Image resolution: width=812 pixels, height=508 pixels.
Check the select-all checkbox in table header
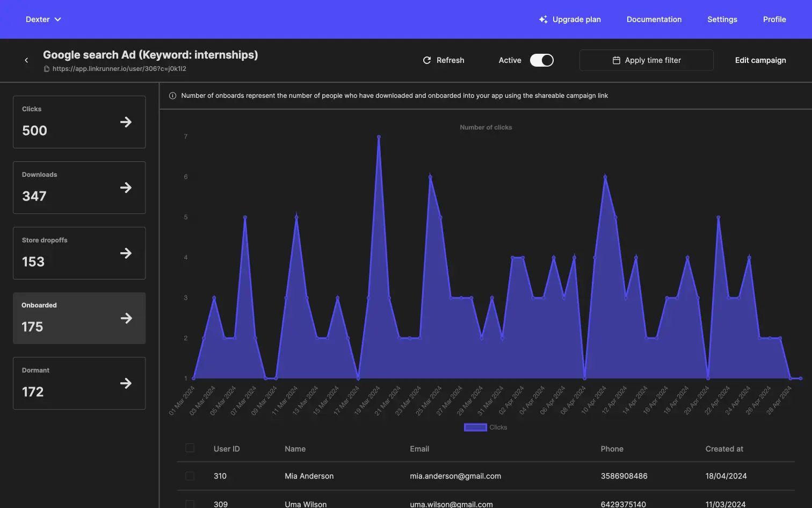[190, 448]
